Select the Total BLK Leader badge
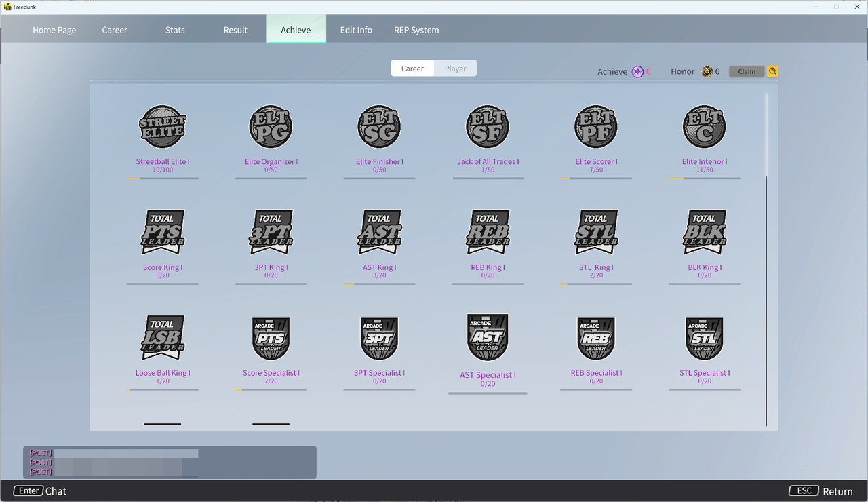 (x=705, y=232)
